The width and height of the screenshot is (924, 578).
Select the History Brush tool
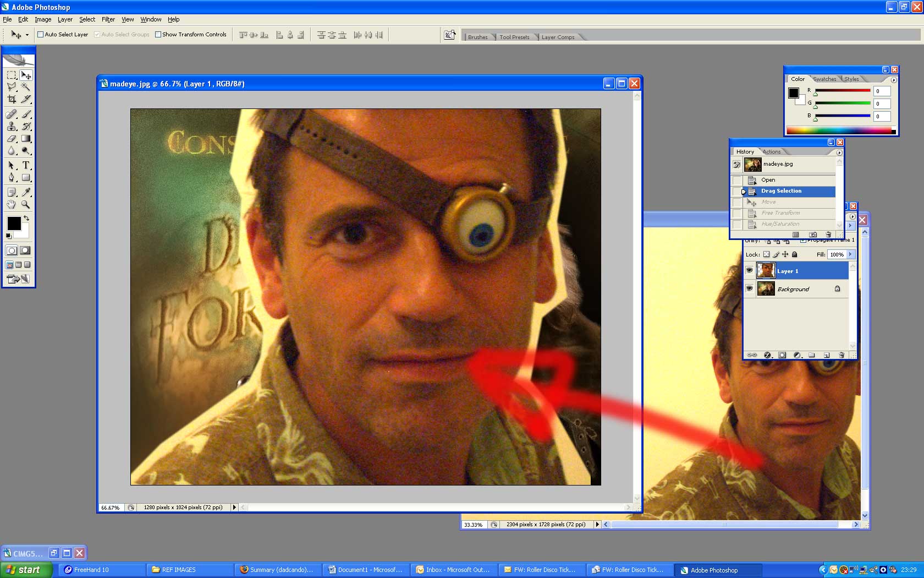point(26,127)
